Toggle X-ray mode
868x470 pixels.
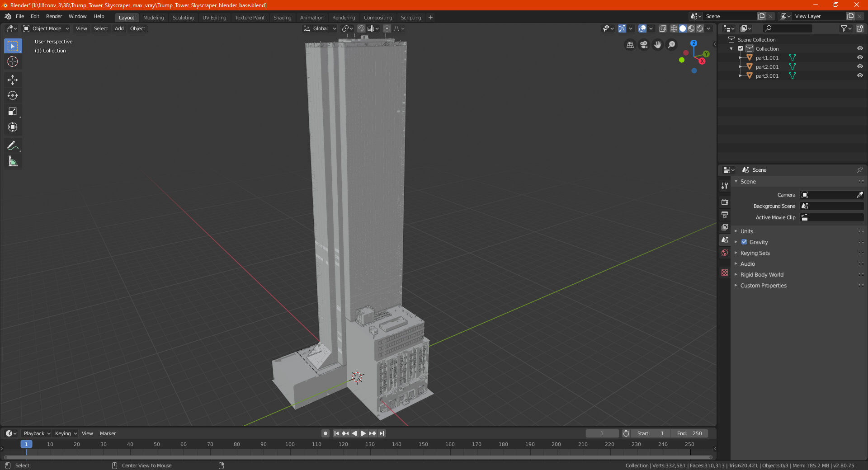click(x=662, y=28)
